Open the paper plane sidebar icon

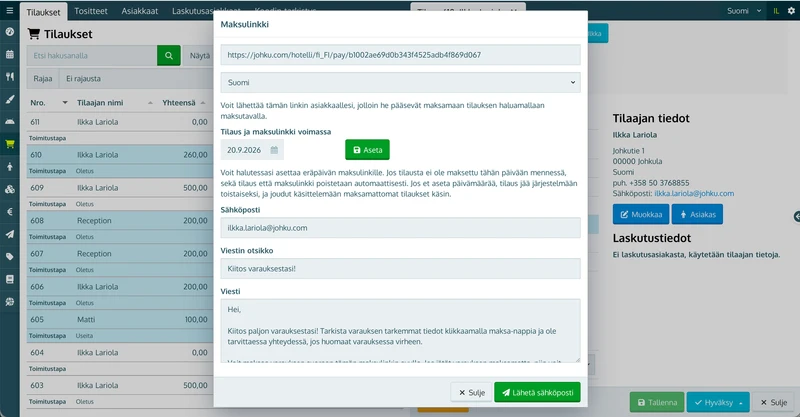(10, 234)
